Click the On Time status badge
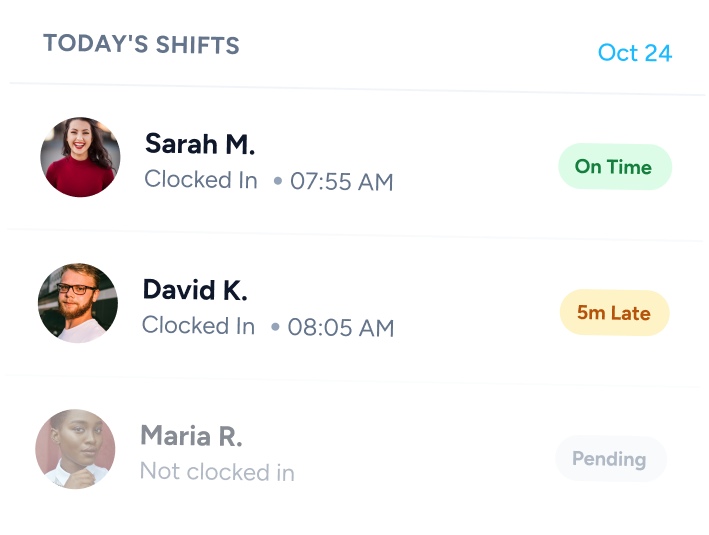Screen dimensions: 709x535 click(614, 167)
